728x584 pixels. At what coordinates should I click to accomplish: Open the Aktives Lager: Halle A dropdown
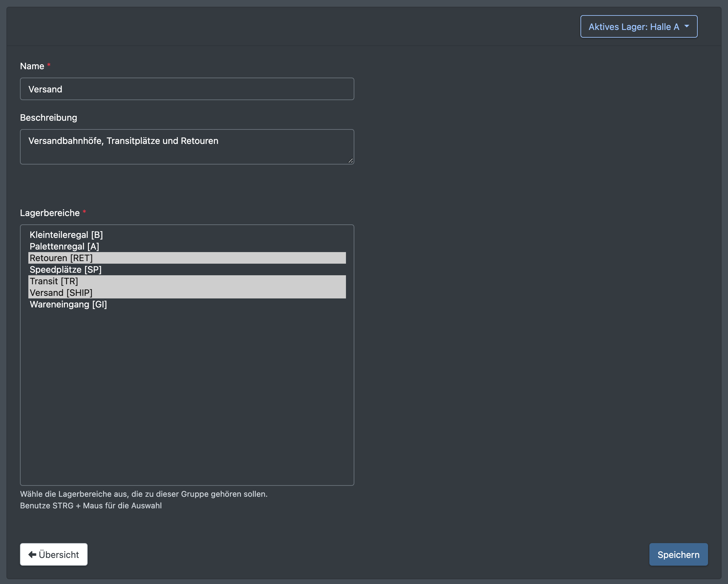tap(638, 26)
